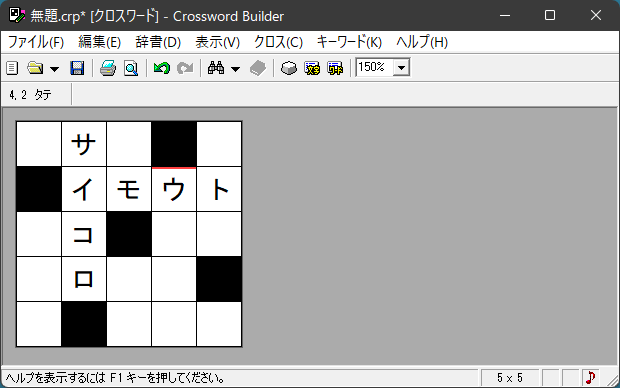620x388 pixels.
Task: Click the Print icon
Action: 108,68
